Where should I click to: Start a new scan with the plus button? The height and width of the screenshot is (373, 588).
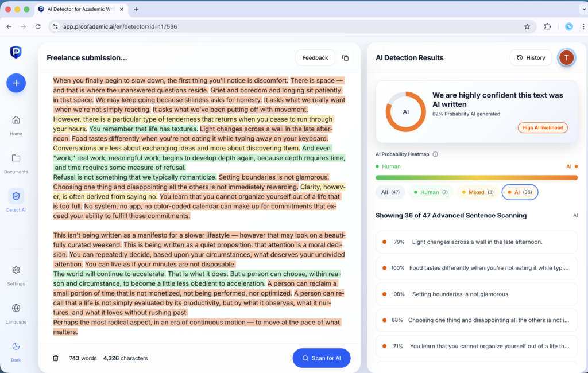(x=16, y=83)
